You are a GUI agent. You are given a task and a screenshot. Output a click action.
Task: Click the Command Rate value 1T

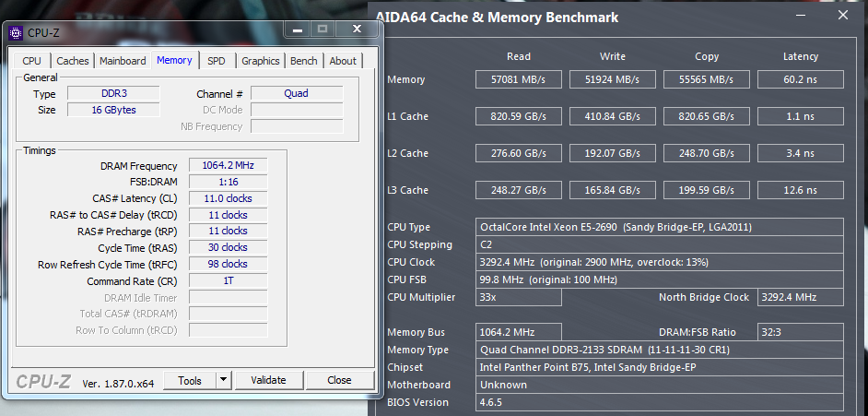point(229,280)
